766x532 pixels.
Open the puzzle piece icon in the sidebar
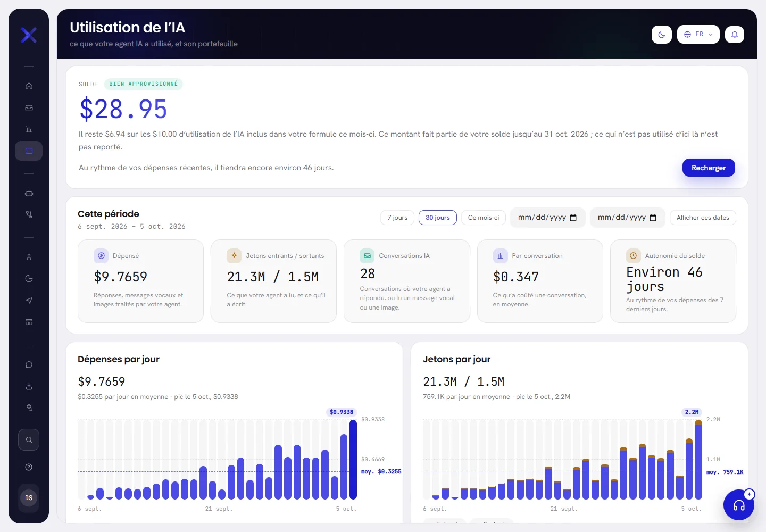pos(29,408)
